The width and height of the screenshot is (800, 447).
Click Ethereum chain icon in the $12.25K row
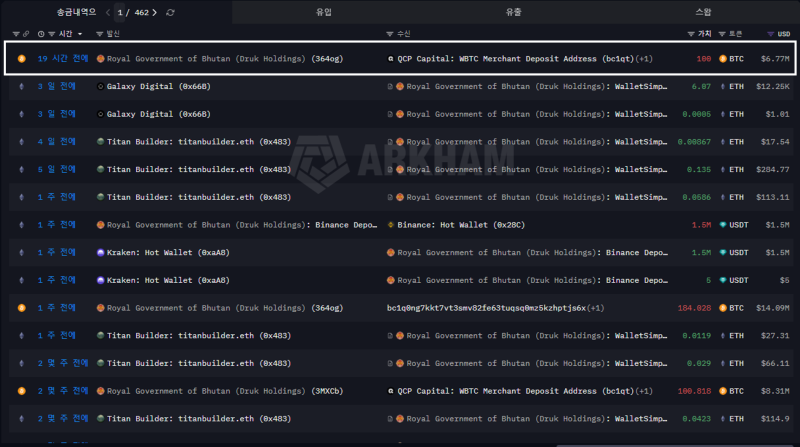[21, 86]
